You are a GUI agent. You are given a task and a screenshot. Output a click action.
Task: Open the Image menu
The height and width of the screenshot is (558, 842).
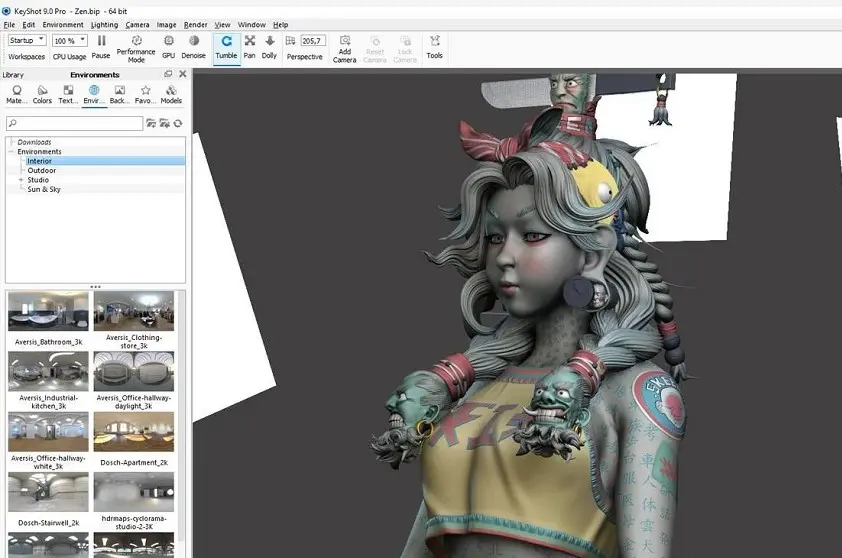coord(166,25)
